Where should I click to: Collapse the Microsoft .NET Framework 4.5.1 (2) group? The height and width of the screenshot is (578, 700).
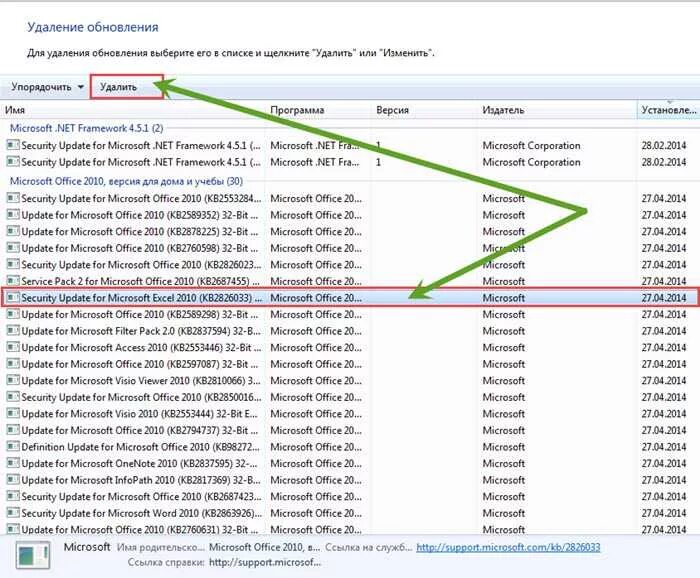pos(87,128)
